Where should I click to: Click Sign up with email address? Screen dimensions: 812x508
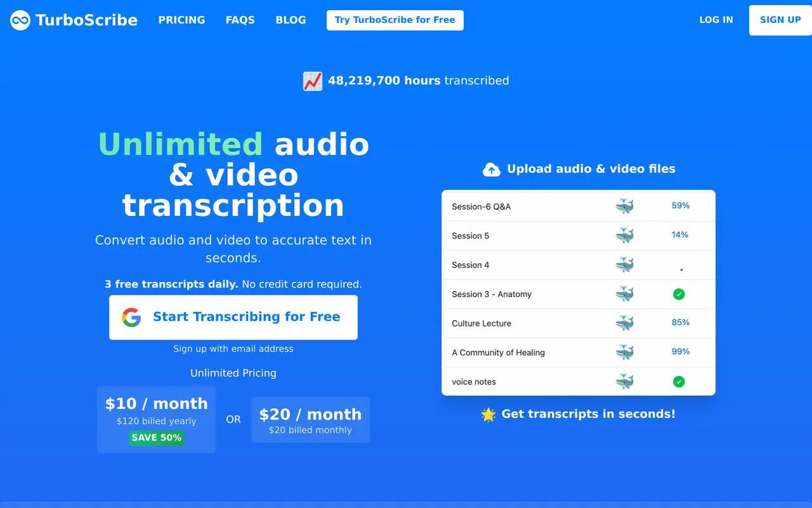point(233,349)
